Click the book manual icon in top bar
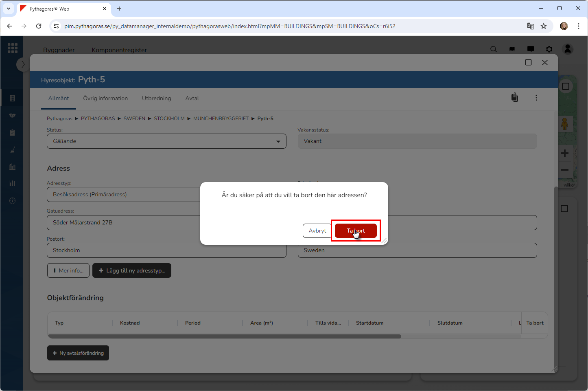 click(512, 49)
